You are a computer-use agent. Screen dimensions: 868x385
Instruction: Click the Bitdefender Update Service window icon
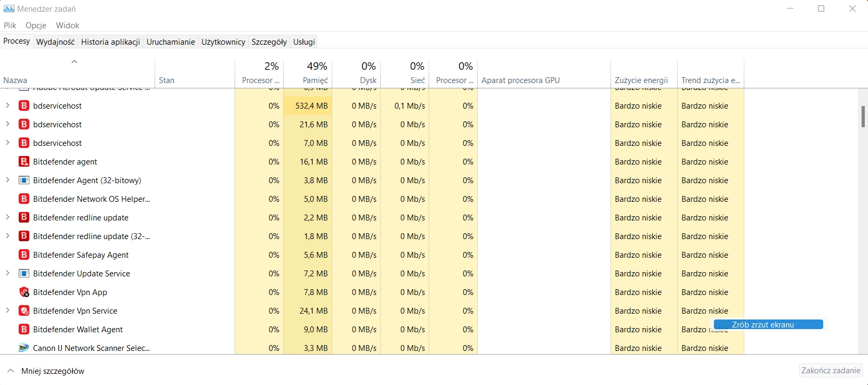24,274
